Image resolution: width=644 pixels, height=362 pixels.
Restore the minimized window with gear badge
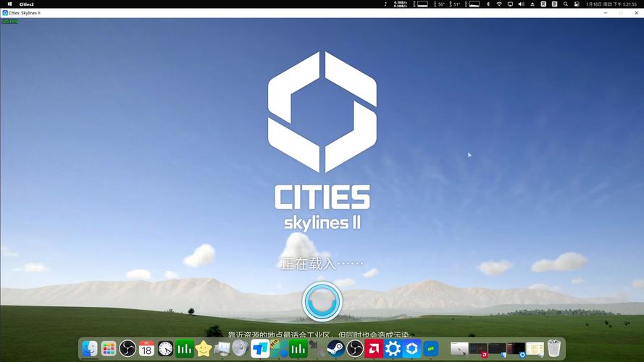click(517, 349)
